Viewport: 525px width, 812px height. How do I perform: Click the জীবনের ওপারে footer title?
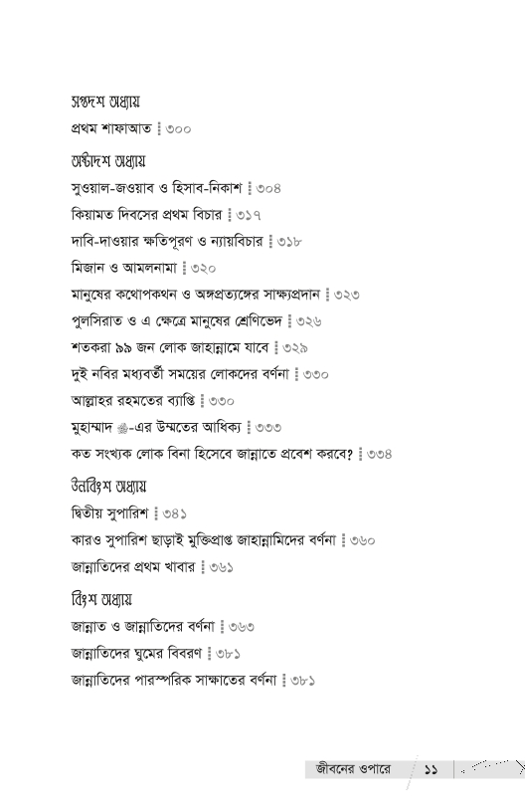point(353,769)
